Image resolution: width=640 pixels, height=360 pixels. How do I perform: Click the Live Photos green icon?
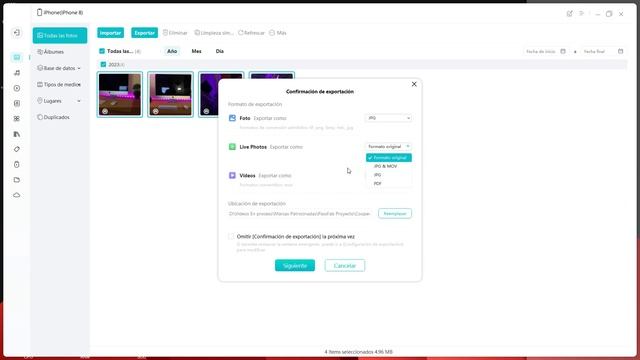coord(232,147)
